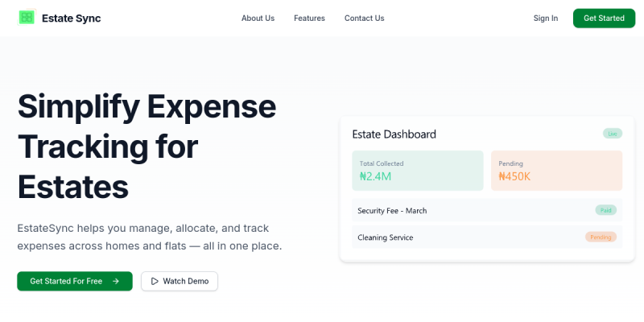Image resolution: width=644 pixels, height=322 pixels.
Task: Click the orange Pending status badge
Action: click(601, 237)
